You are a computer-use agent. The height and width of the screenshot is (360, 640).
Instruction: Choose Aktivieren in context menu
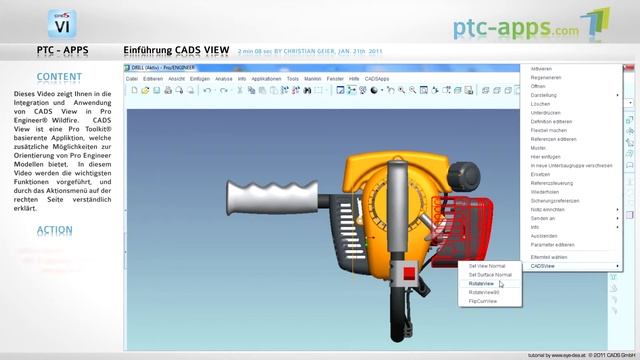tap(541, 69)
